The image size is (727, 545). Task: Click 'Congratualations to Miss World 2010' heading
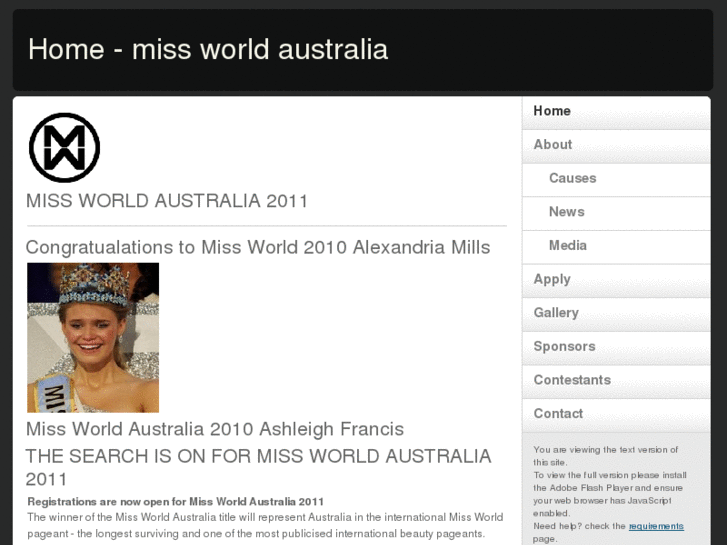point(258,247)
